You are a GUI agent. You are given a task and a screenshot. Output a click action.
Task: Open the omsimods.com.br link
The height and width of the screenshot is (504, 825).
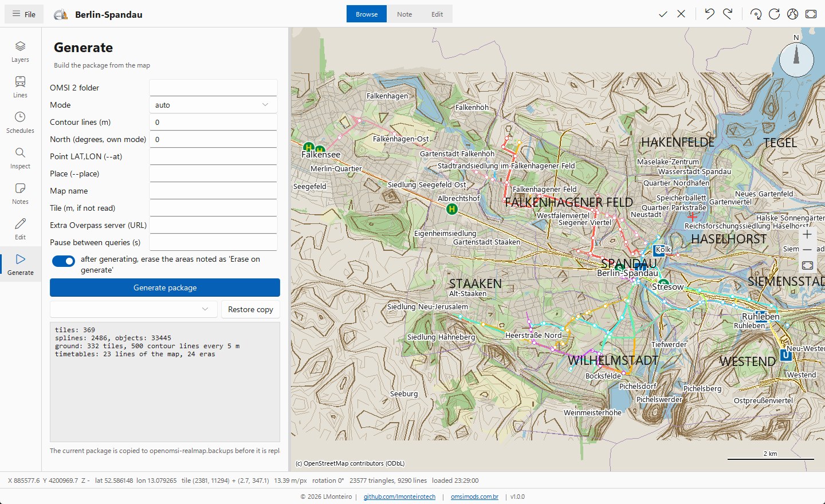click(474, 497)
